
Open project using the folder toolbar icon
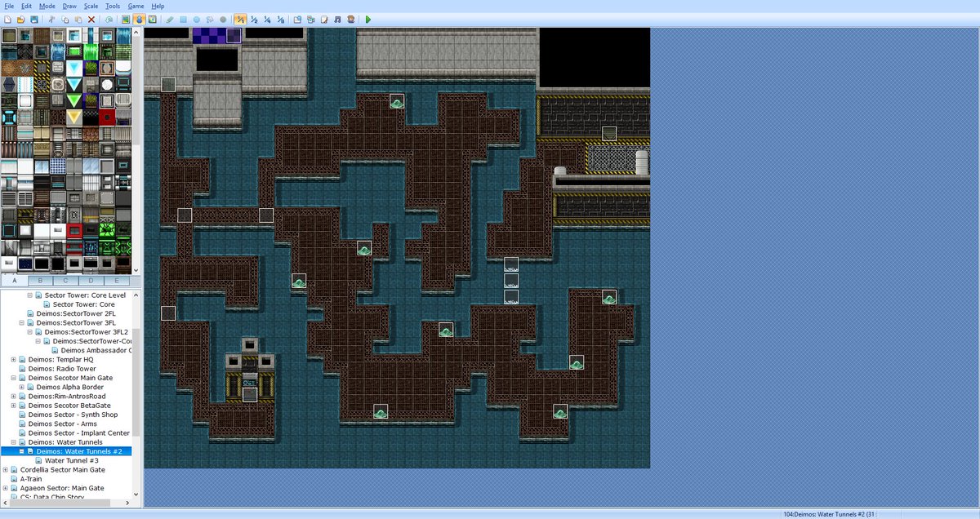tap(20, 19)
